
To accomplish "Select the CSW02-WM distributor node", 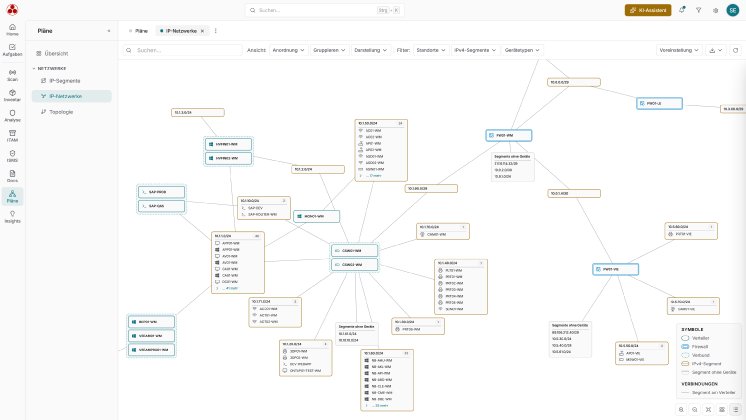I will coord(355,264).
